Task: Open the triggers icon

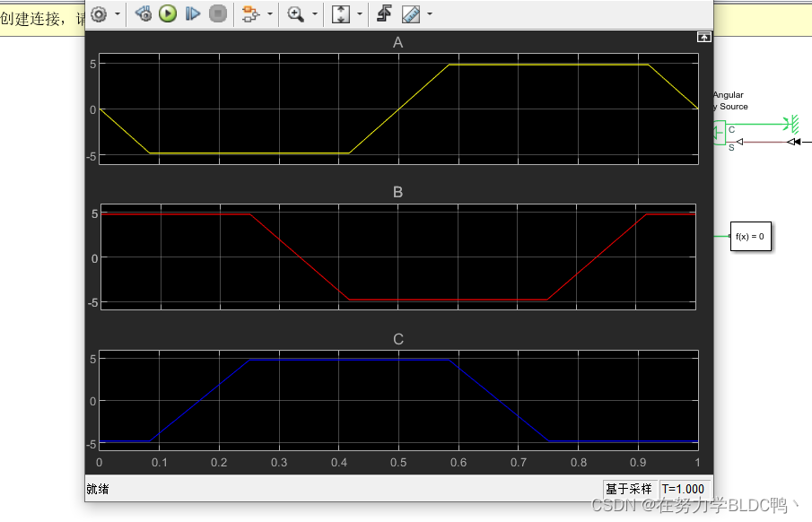Action: (384, 14)
